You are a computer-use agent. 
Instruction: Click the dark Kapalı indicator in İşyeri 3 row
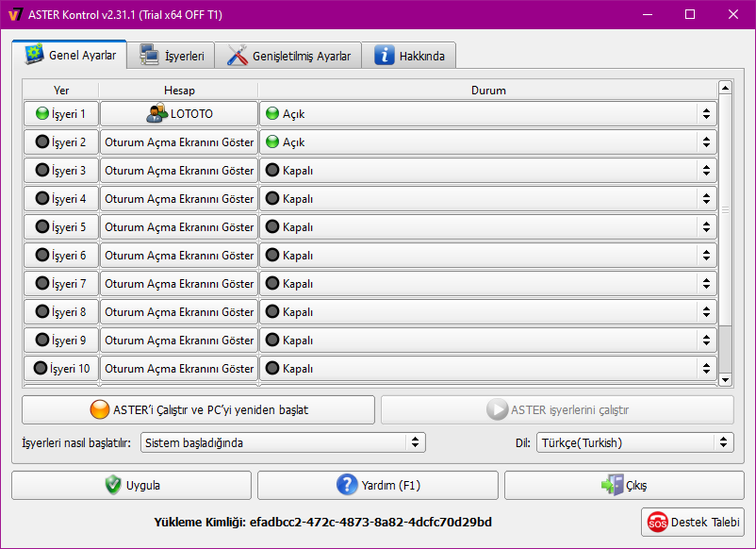coord(272,171)
